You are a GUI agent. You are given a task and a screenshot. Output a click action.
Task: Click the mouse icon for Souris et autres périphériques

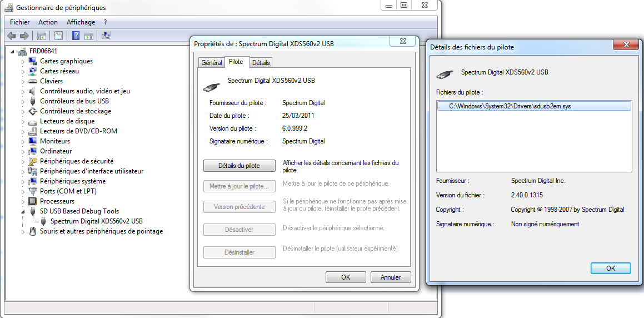pyautogui.click(x=33, y=231)
